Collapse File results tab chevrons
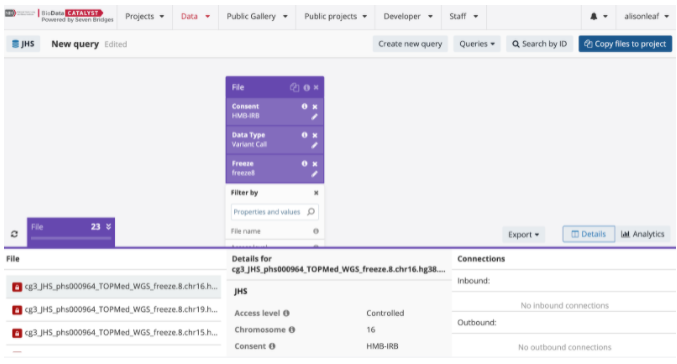677x364 pixels. click(108, 227)
